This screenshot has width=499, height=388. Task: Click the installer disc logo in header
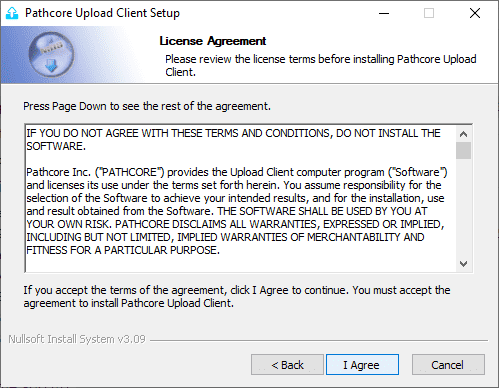coord(51,55)
